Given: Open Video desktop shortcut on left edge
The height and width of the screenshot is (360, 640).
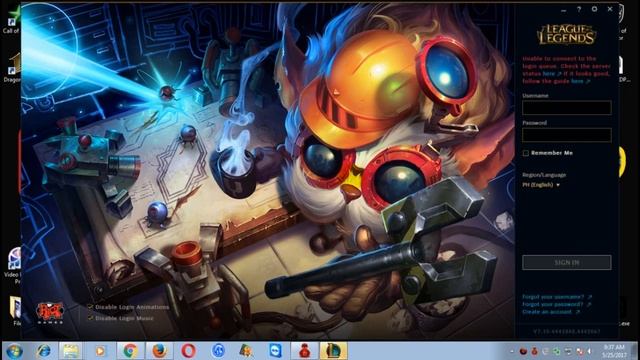Looking at the screenshot, I should pyautogui.click(x=13, y=265).
